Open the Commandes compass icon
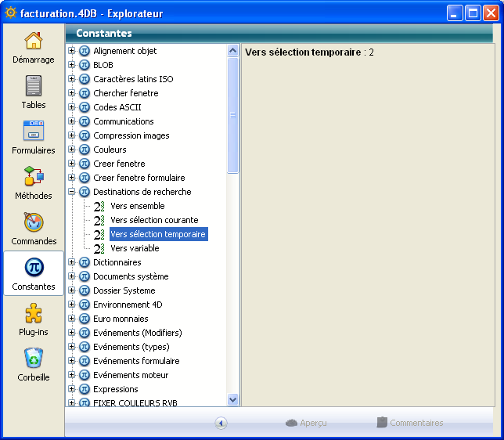The image size is (504, 440). (x=34, y=222)
